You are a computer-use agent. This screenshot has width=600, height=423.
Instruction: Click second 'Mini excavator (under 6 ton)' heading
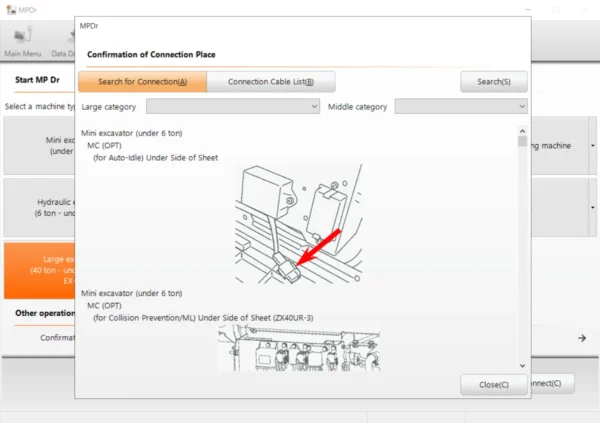pos(132,293)
